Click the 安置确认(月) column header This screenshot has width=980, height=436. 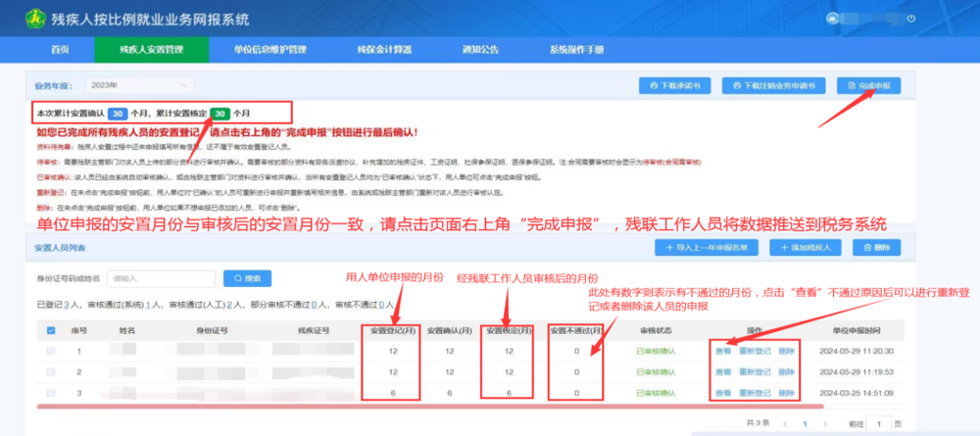450,330
